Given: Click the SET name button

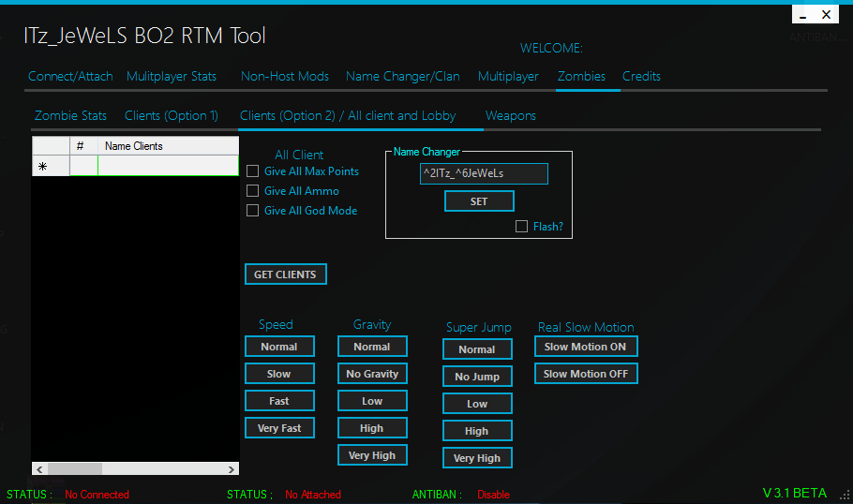Looking at the screenshot, I should point(479,201).
